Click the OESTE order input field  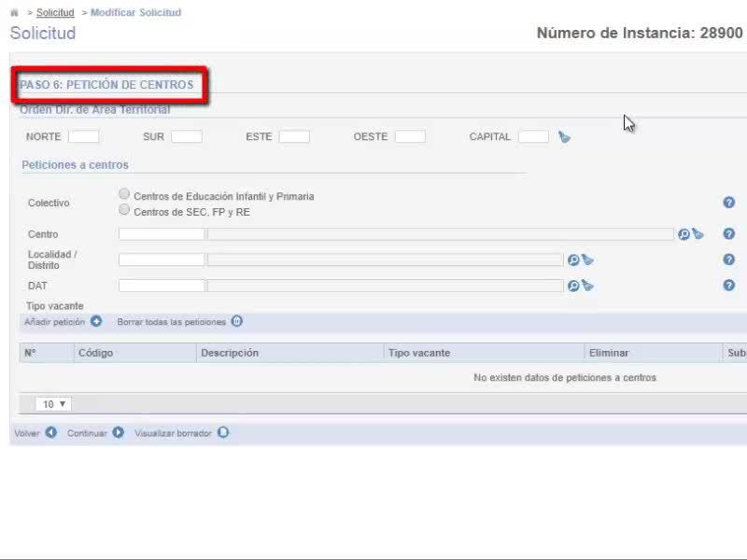(x=410, y=136)
